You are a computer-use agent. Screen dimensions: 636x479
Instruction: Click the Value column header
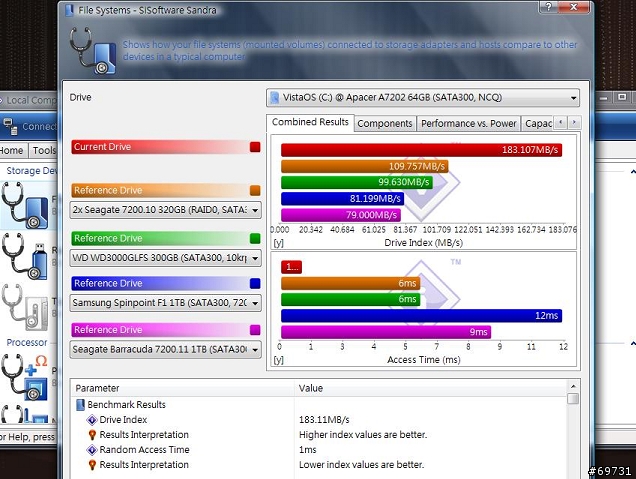click(x=431, y=388)
